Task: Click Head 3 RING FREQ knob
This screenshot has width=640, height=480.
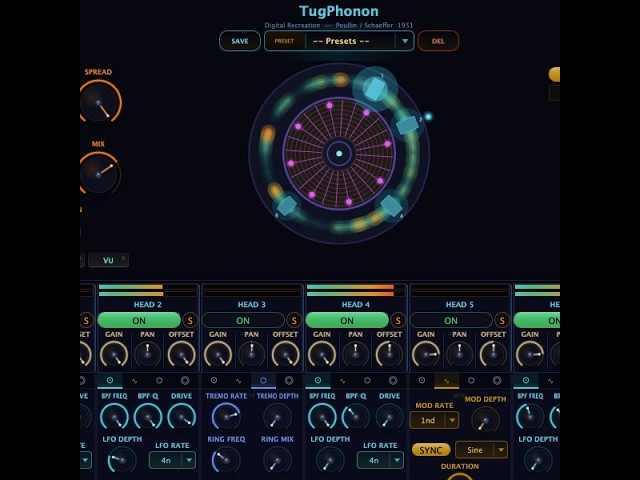Action: [x=225, y=459]
